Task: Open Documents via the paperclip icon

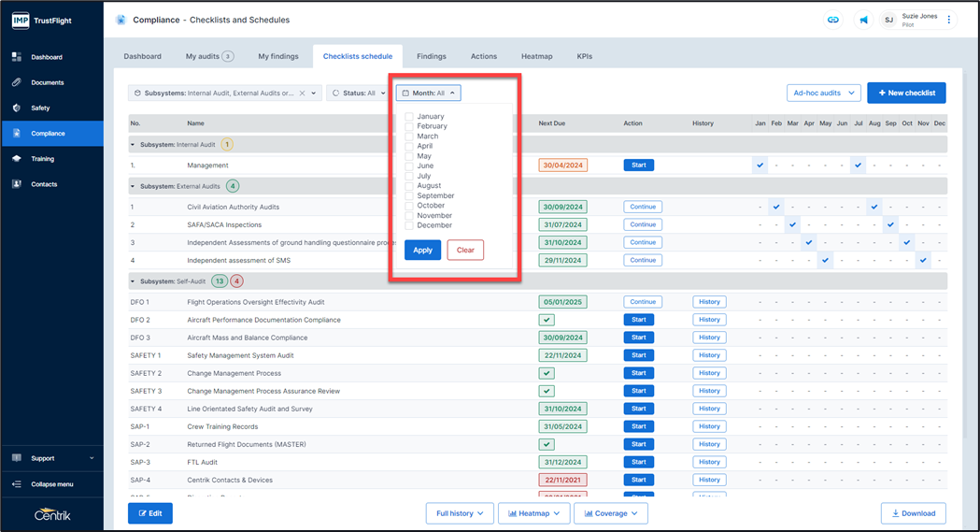Action: tap(17, 82)
